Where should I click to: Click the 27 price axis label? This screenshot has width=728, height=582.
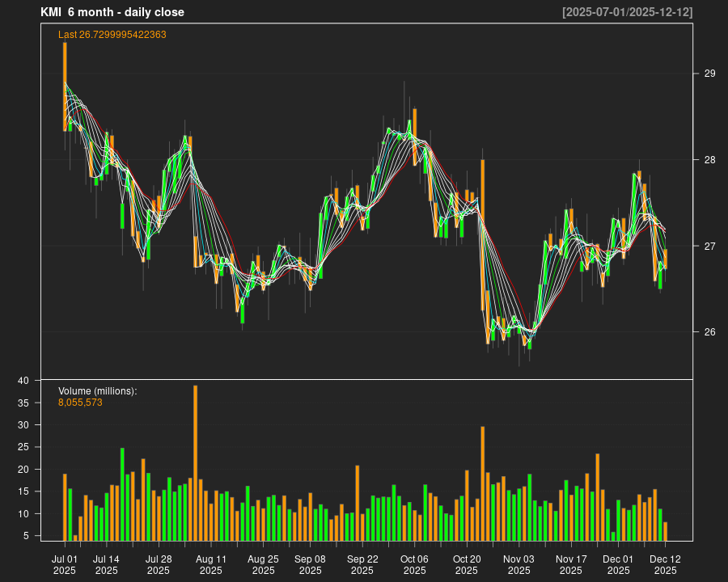coord(709,246)
